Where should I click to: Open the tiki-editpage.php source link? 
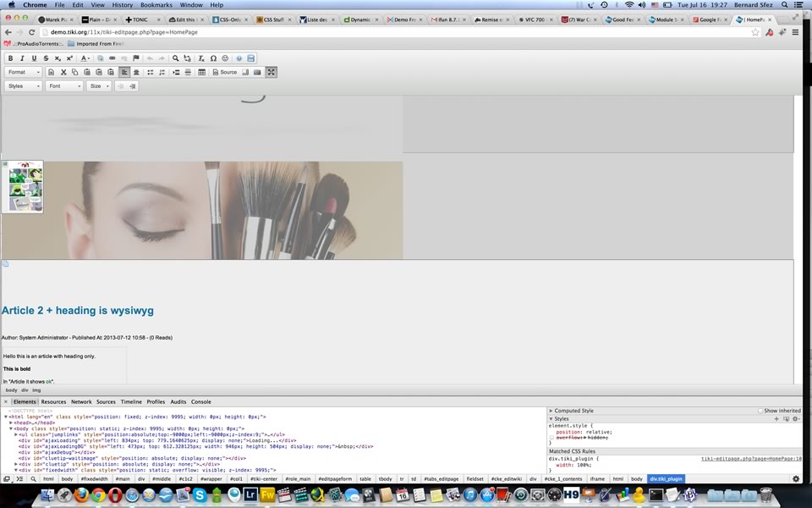751,459
